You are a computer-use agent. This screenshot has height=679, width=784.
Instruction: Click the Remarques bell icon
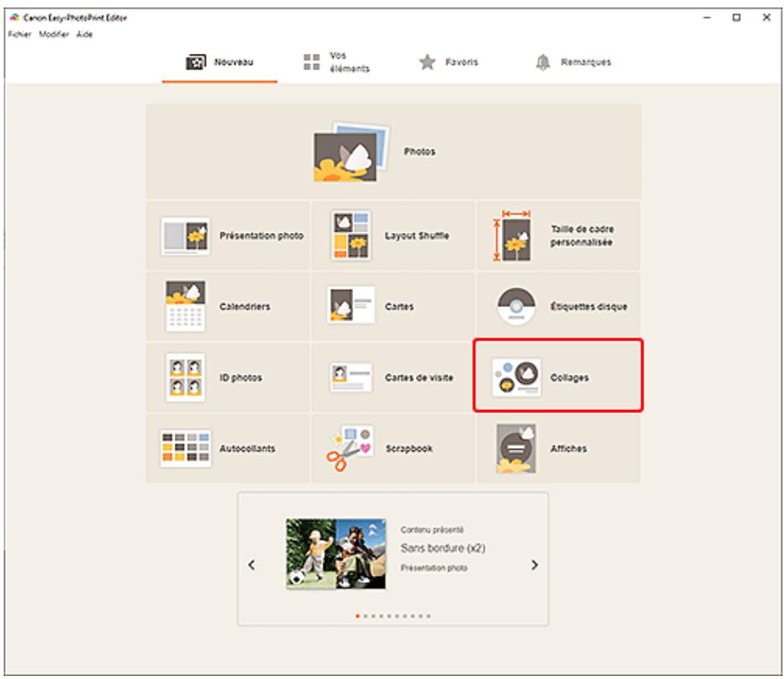click(543, 62)
